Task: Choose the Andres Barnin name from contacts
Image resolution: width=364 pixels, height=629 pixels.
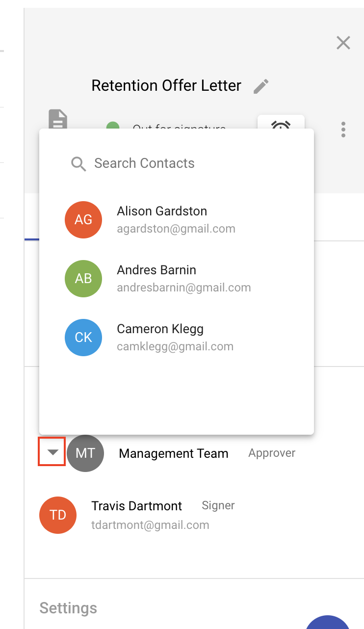Action: (156, 270)
